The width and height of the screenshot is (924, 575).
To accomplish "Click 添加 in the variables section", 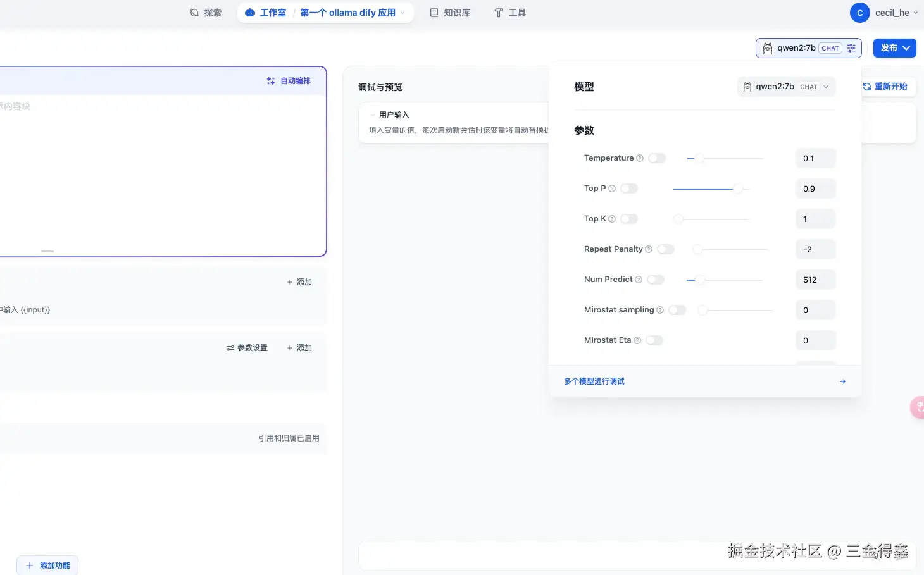I will point(299,282).
